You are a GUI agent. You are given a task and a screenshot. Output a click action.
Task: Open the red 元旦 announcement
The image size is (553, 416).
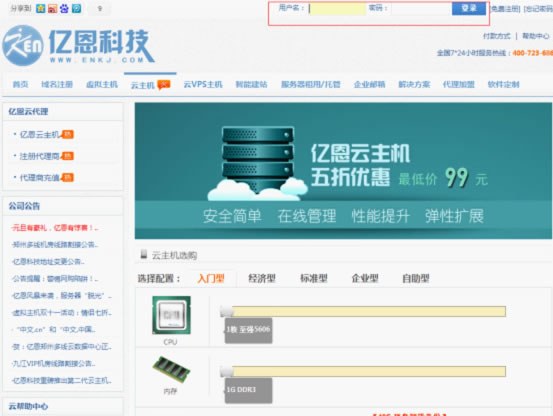[55, 228]
